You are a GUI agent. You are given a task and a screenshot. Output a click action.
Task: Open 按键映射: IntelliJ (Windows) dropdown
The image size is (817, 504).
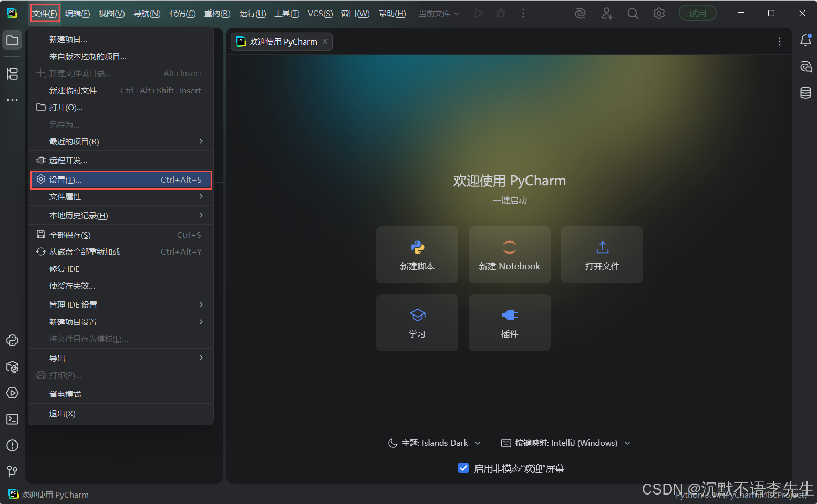coord(566,443)
